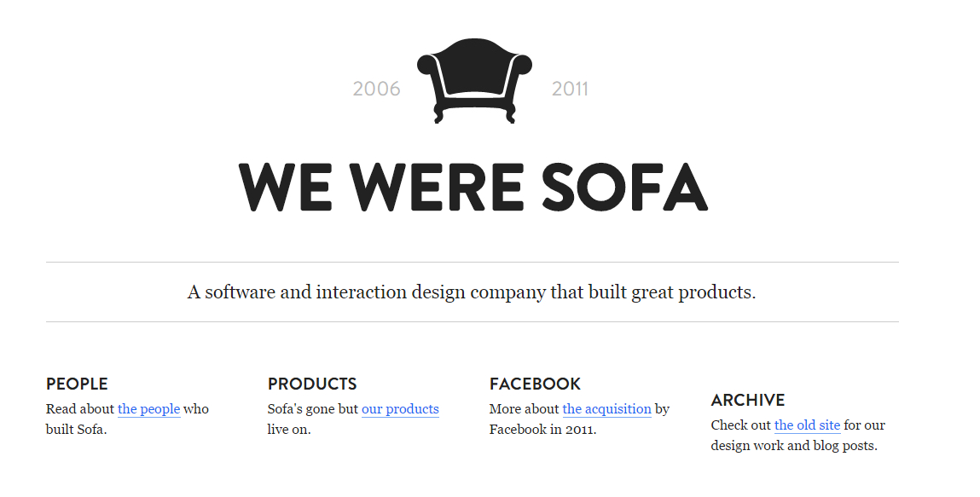Click the "2011" year label
The height and width of the screenshot is (497, 980).
(x=570, y=89)
